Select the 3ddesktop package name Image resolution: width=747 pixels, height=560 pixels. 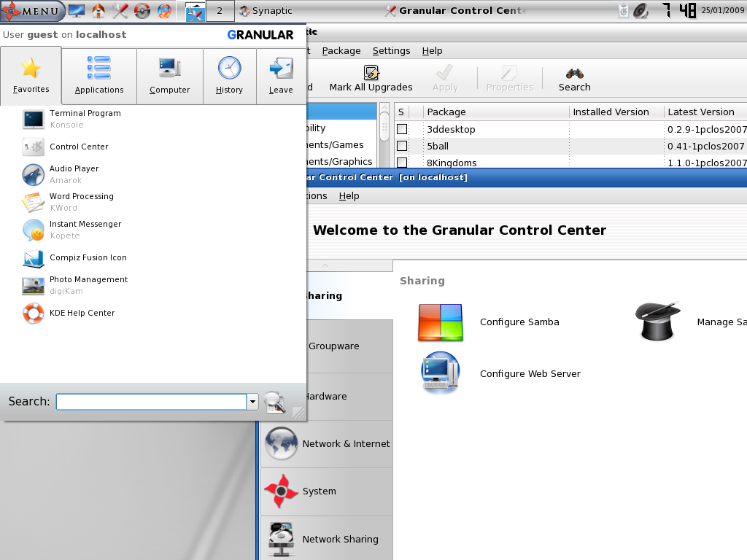(x=451, y=130)
